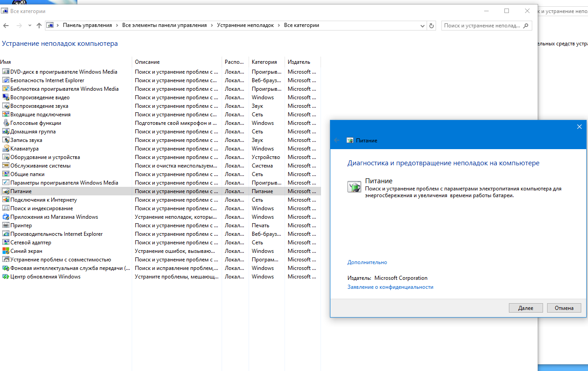Open the Воспроизведение звука troubleshooter icon

coord(6,106)
